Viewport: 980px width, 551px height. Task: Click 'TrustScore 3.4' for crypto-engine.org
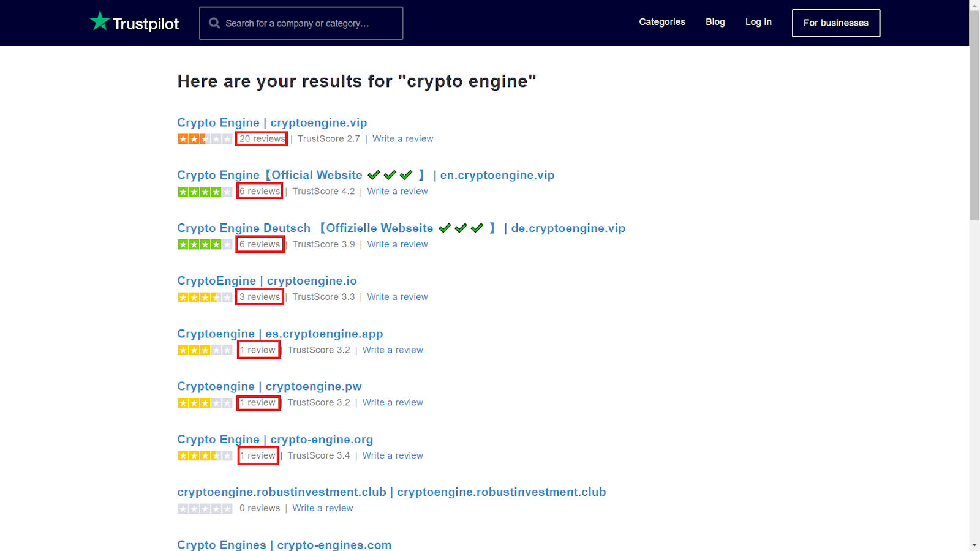coord(318,455)
